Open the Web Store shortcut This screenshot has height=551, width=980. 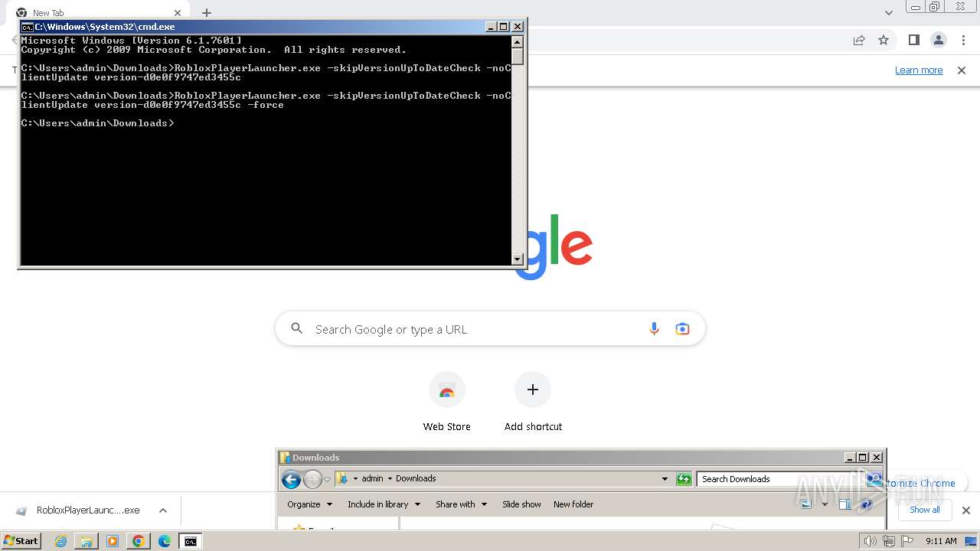tap(447, 402)
